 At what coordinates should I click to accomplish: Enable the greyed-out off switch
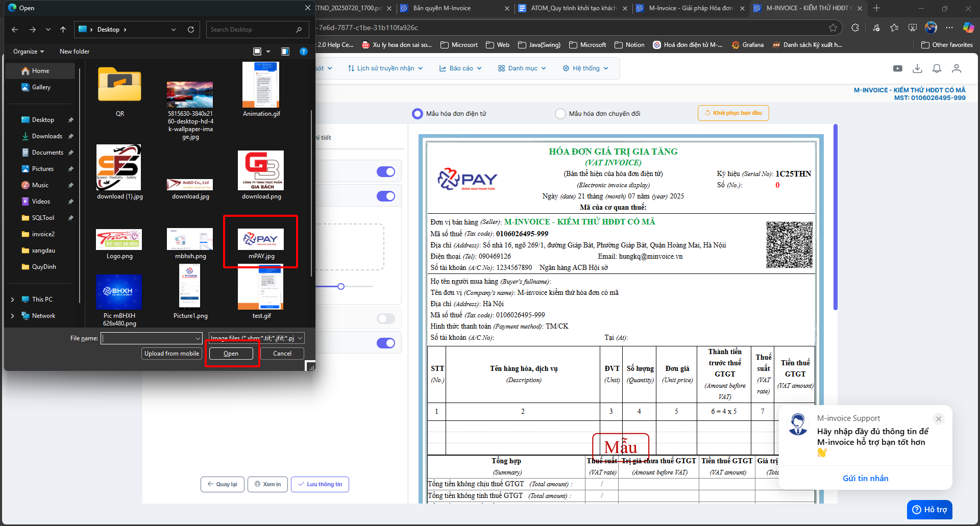(x=386, y=319)
